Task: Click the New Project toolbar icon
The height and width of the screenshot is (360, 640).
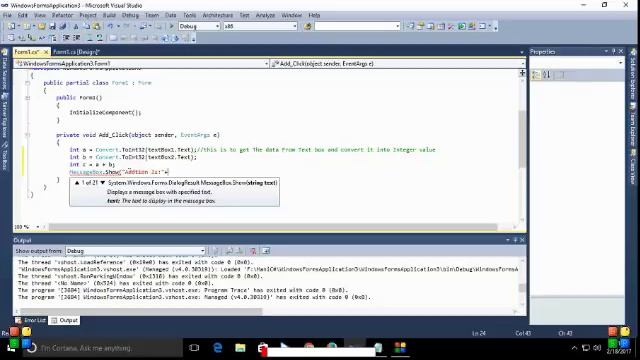Action: tap(11, 26)
